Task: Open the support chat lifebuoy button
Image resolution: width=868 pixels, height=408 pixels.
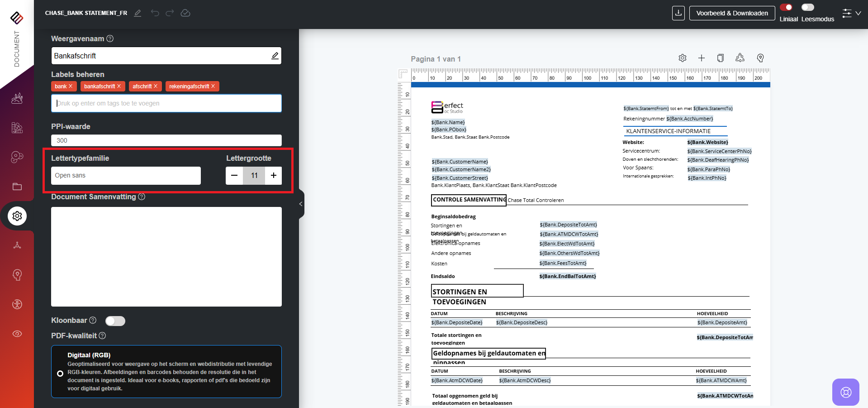Action: 845,392
